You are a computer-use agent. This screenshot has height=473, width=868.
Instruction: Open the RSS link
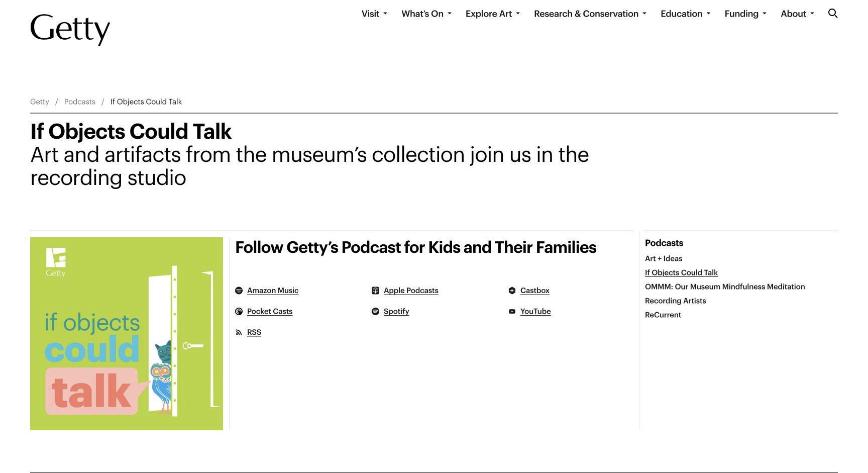(254, 332)
